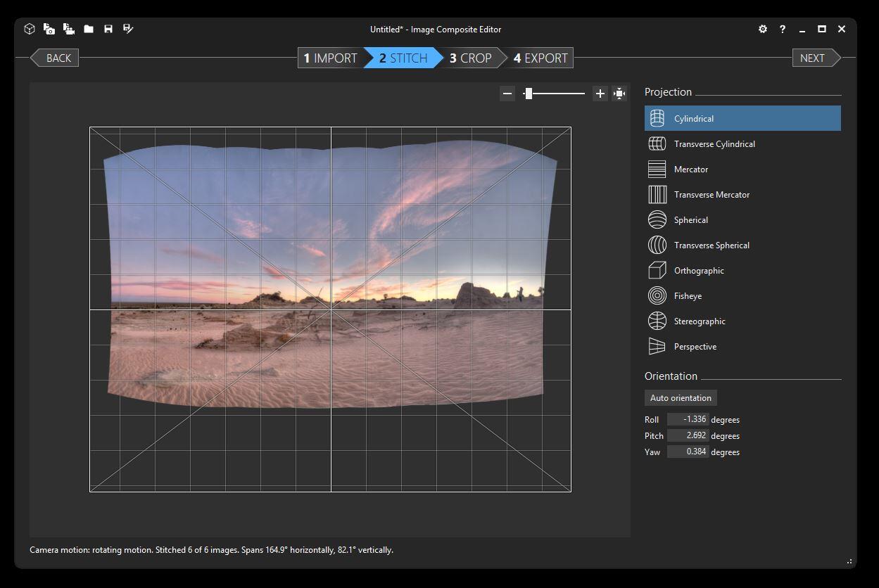
Task: Save the project with floppy icon
Action: [108, 29]
